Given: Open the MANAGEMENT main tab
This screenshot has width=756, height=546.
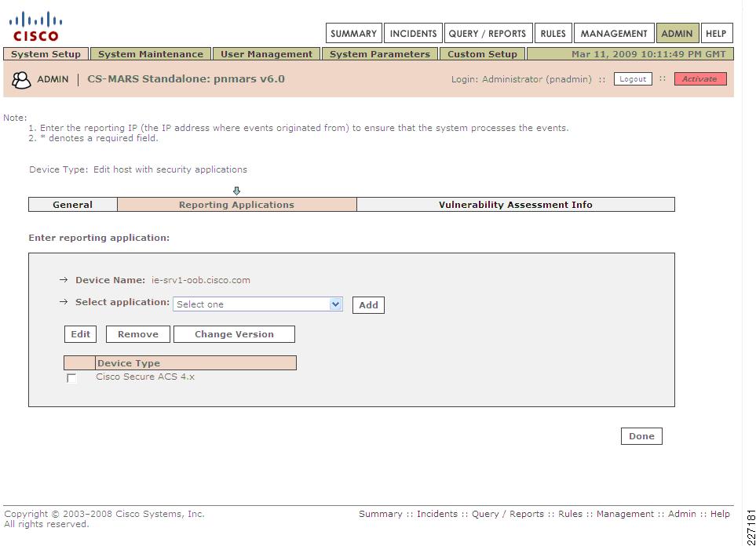Looking at the screenshot, I should pyautogui.click(x=614, y=33).
